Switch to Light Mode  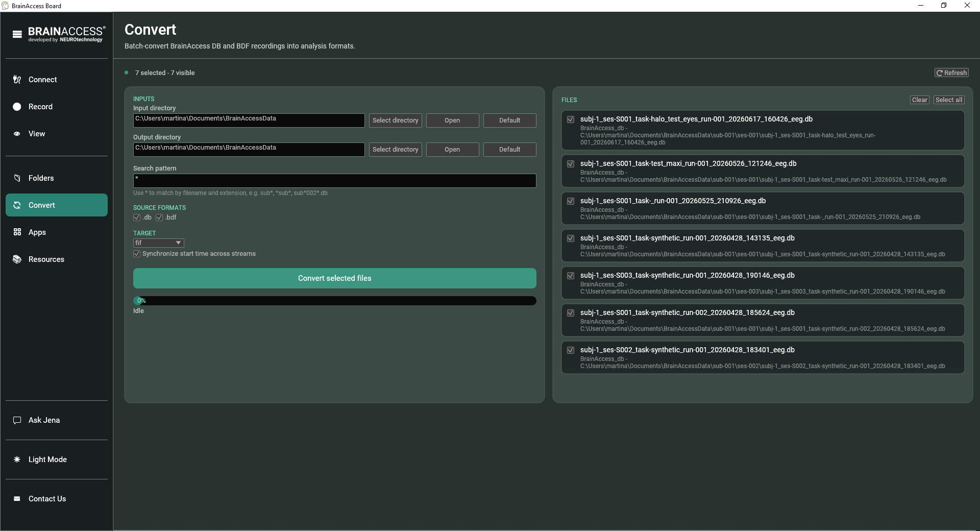(57, 460)
